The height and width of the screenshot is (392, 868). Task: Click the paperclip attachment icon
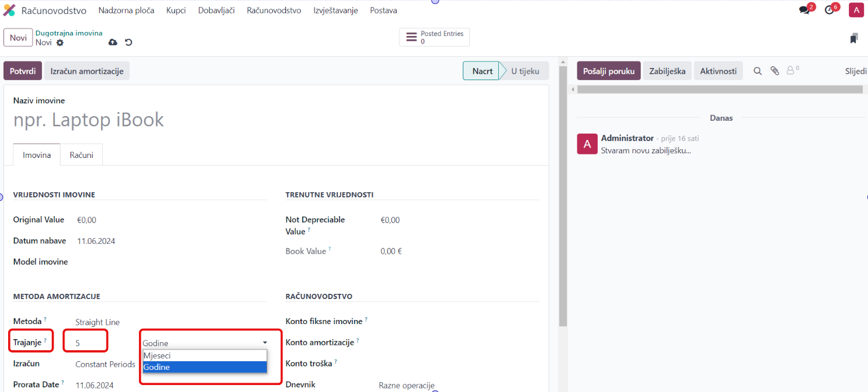click(x=774, y=71)
